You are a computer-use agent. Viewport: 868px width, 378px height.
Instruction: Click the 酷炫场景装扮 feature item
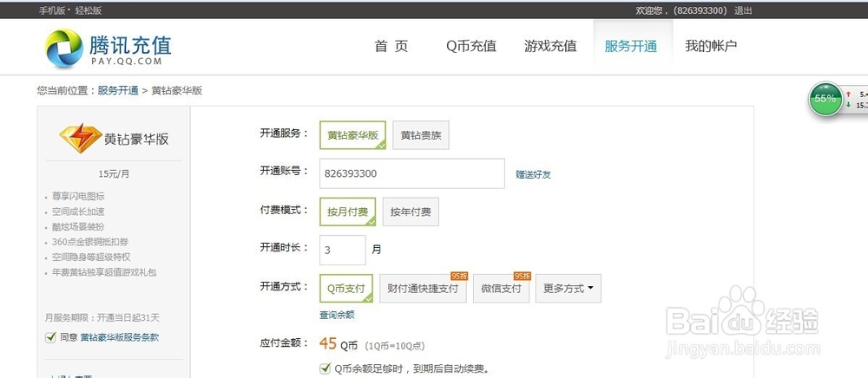pos(78,226)
